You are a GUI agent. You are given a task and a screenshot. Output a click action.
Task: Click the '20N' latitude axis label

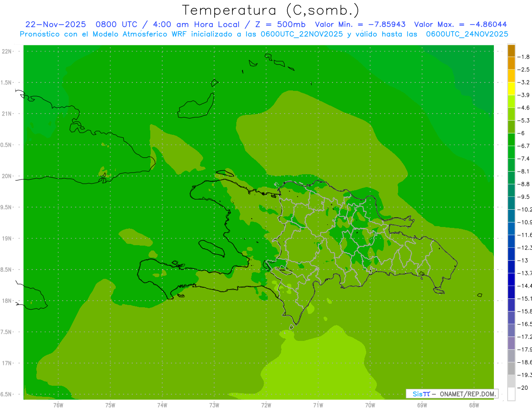click(7, 176)
